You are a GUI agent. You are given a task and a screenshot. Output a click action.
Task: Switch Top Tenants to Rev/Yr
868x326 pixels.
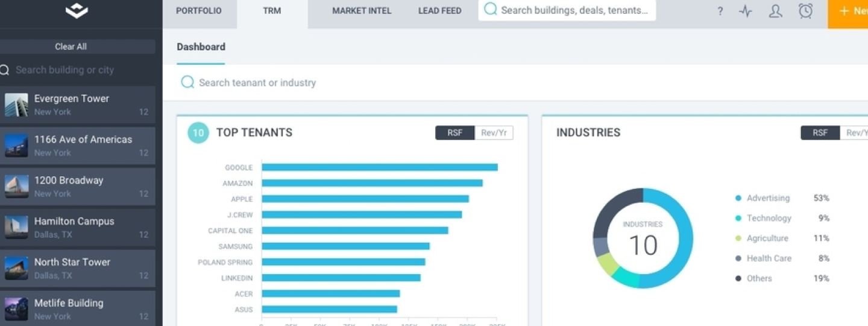(494, 133)
